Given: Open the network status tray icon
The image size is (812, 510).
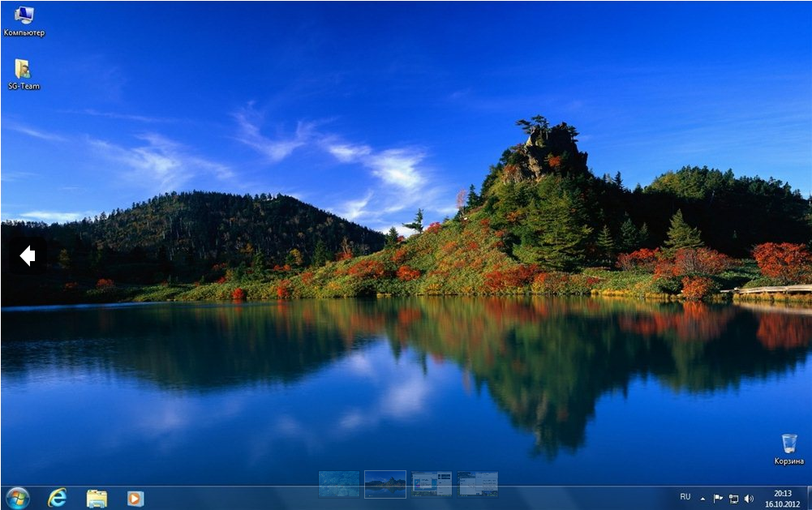Looking at the screenshot, I should [x=733, y=499].
